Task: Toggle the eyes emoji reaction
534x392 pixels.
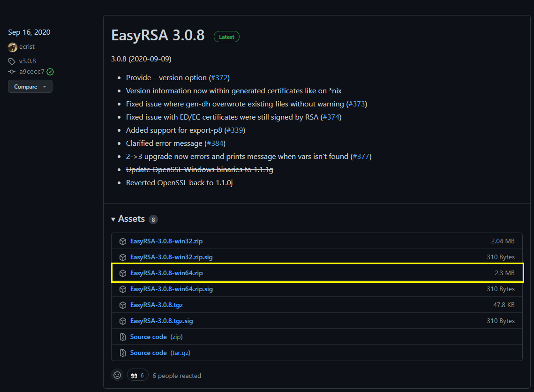Action: (x=137, y=375)
